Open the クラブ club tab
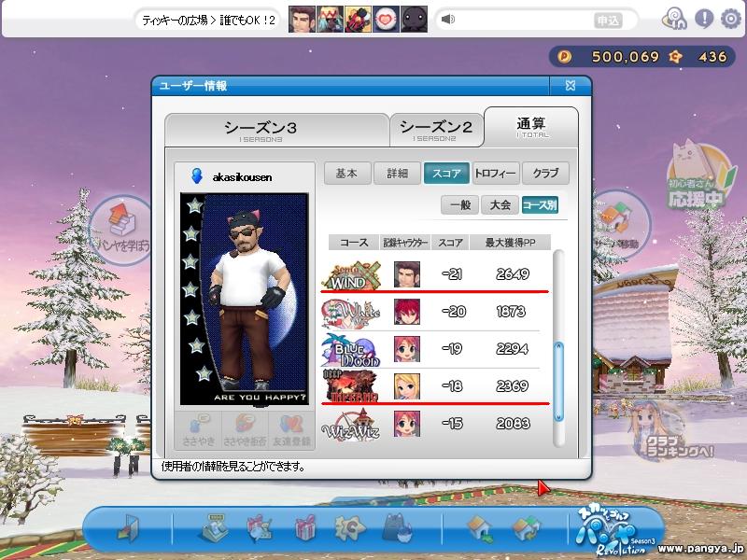 click(x=545, y=174)
